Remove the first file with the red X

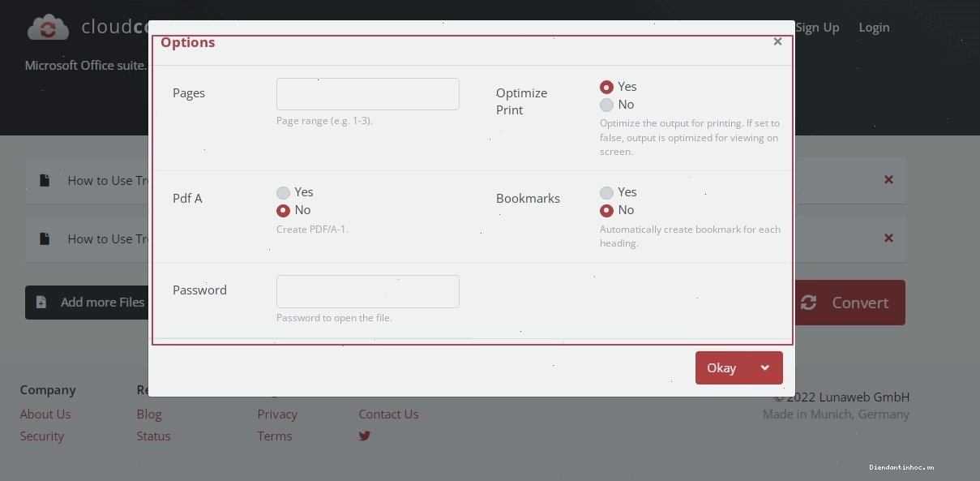coord(888,179)
